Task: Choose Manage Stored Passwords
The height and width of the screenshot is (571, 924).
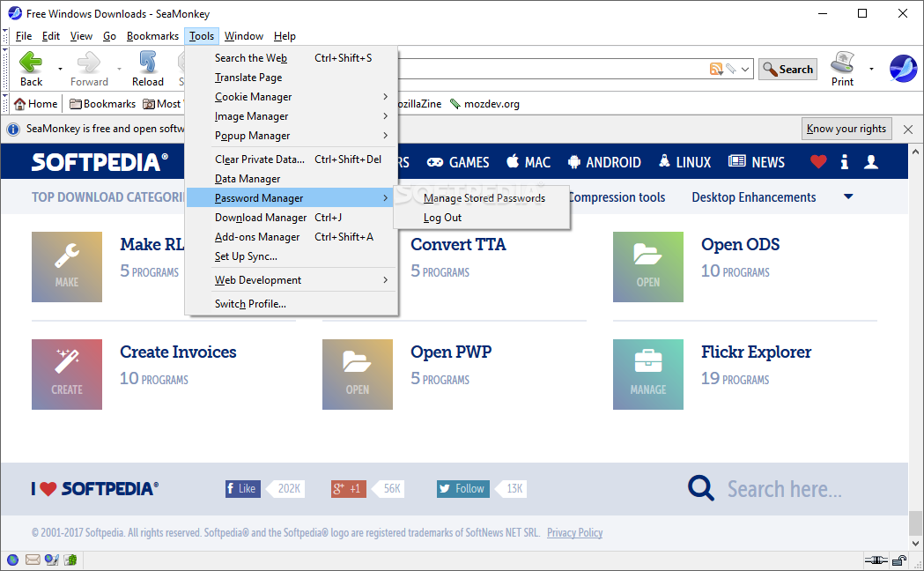Action: pos(482,198)
